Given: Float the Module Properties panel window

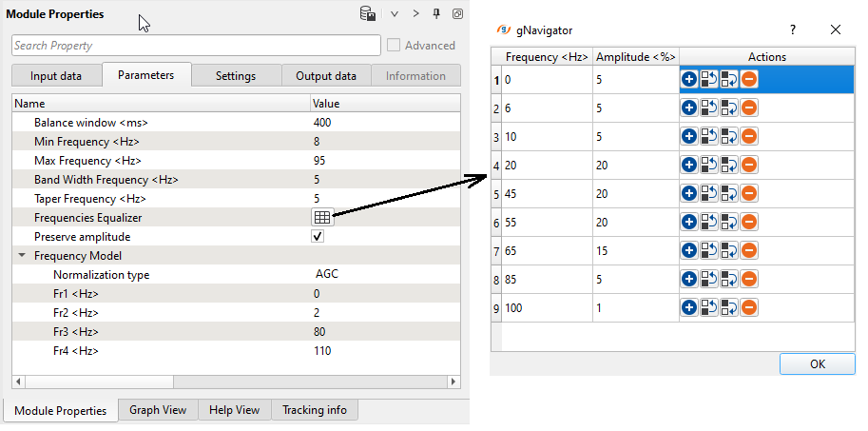Looking at the screenshot, I should (x=457, y=14).
